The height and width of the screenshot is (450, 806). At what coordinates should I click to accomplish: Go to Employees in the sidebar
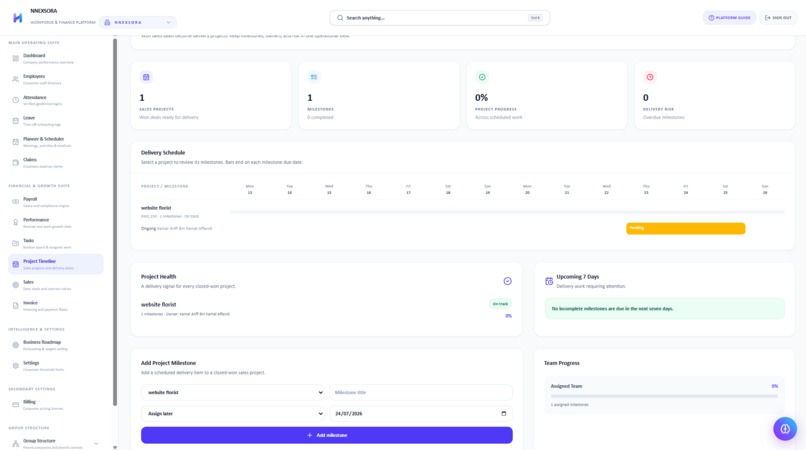coord(56,79)
